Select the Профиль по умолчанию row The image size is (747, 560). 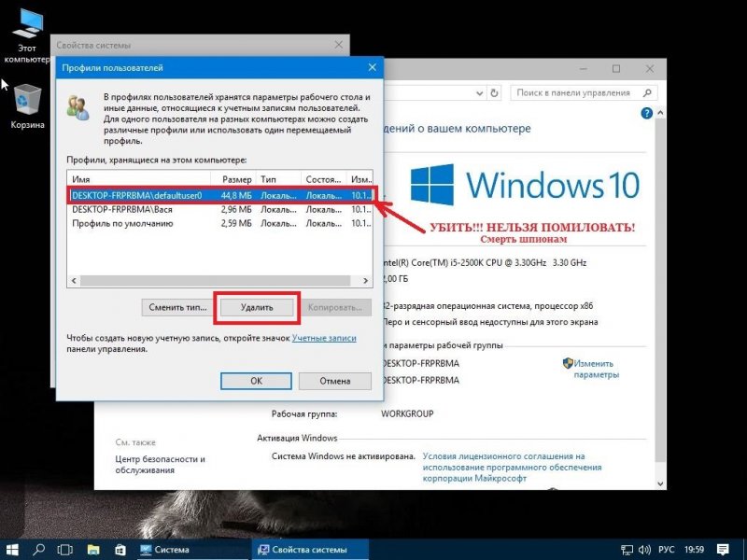(x=221, y=223)
